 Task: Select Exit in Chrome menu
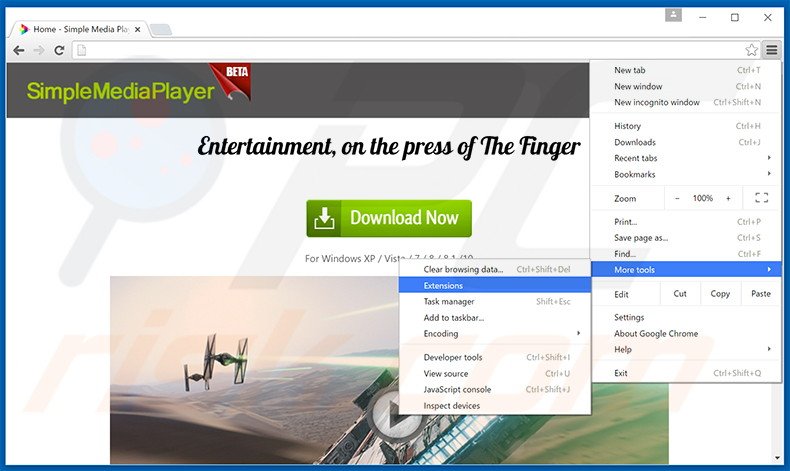[x=685, y=373]
